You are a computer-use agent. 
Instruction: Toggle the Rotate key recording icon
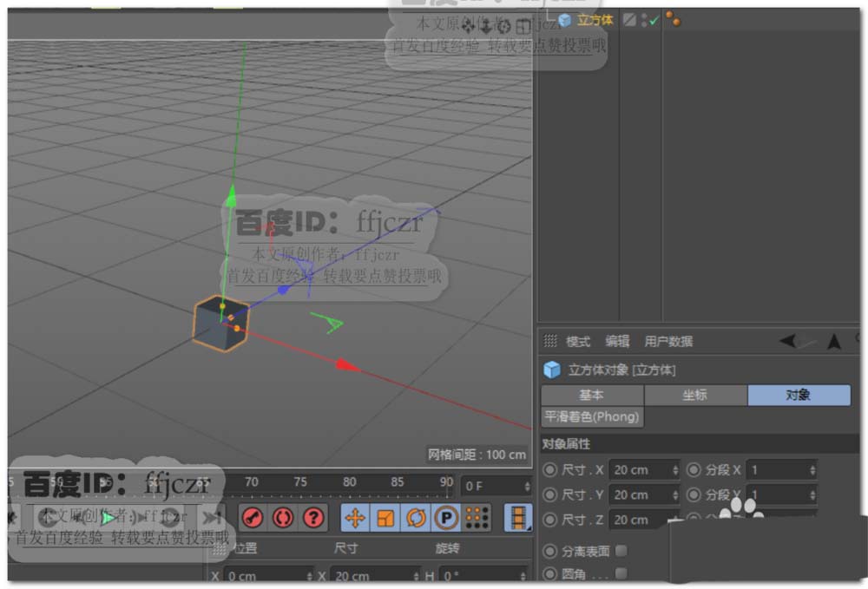[x=416, y=518]
